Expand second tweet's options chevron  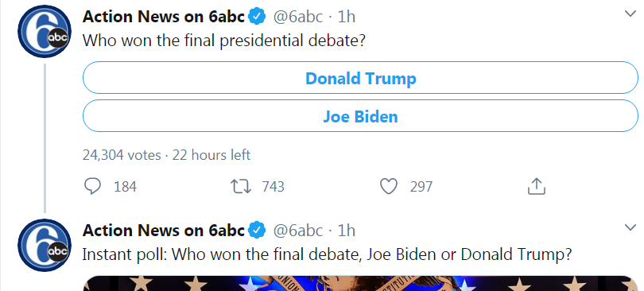pyautogui.click(x=630, y=227)
